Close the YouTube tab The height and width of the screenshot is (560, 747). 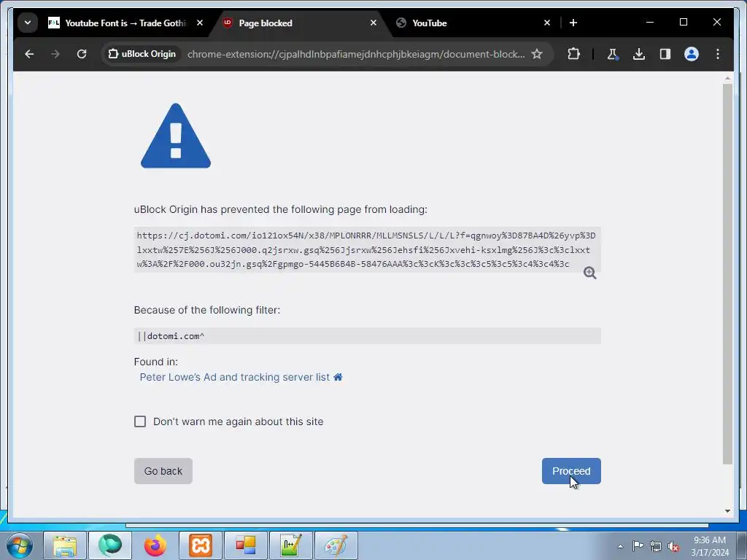click(547, 23)
